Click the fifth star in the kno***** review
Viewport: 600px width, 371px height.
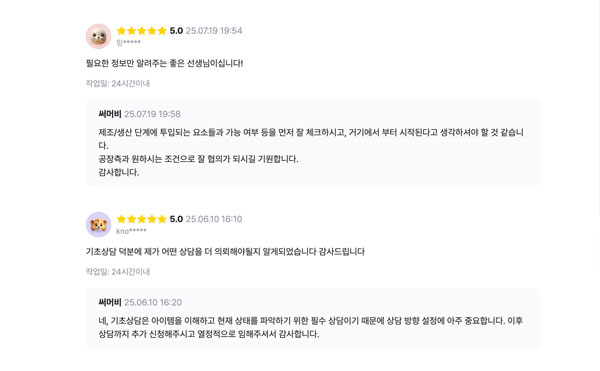pyautogui.click(x=162, y=219)
